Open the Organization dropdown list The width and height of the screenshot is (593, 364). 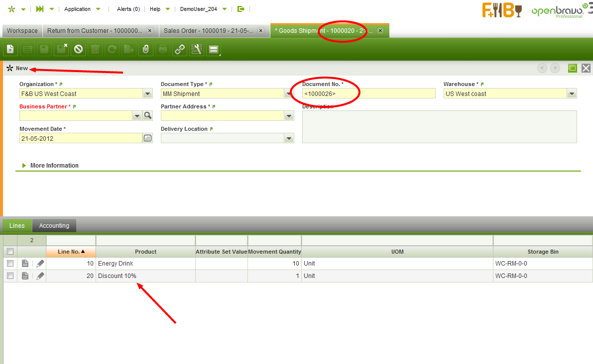(147, 93)
